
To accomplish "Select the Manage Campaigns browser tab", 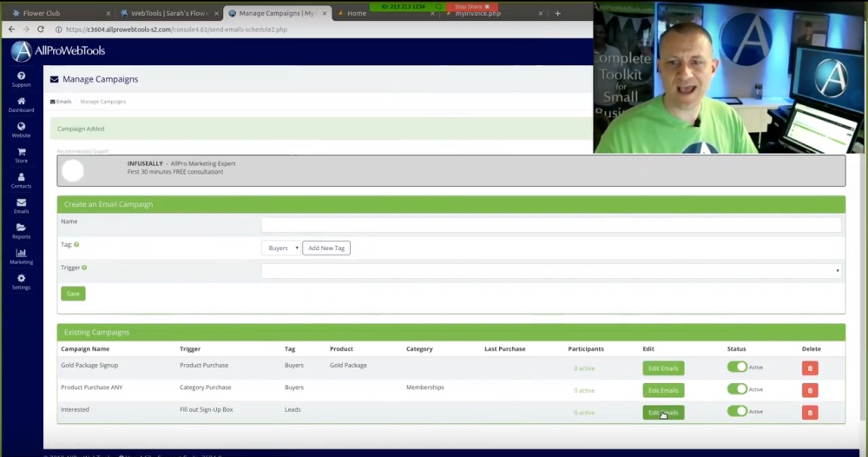I will 277,13.
